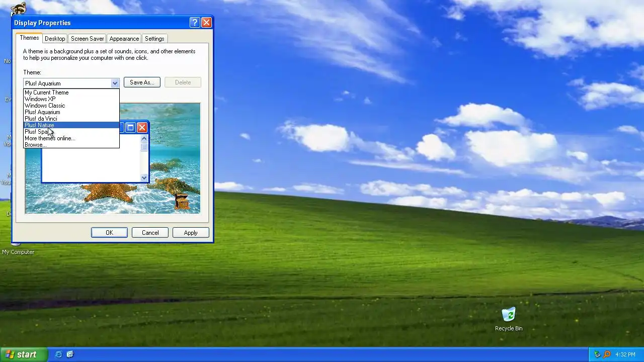The image size is (644, 362).
Task: Click the Display Properties title bar text
Action: 42,23
